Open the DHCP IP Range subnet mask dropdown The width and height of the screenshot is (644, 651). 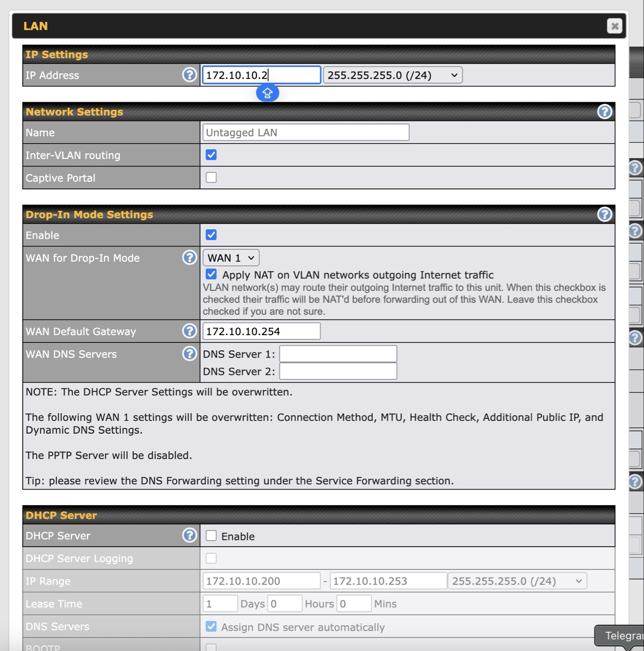(517, 581)
